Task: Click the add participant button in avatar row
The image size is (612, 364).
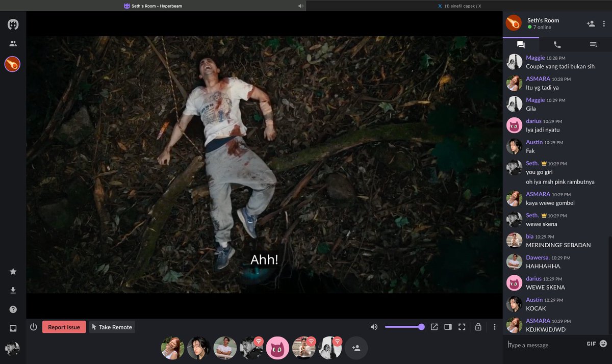Action: point(356,348)
